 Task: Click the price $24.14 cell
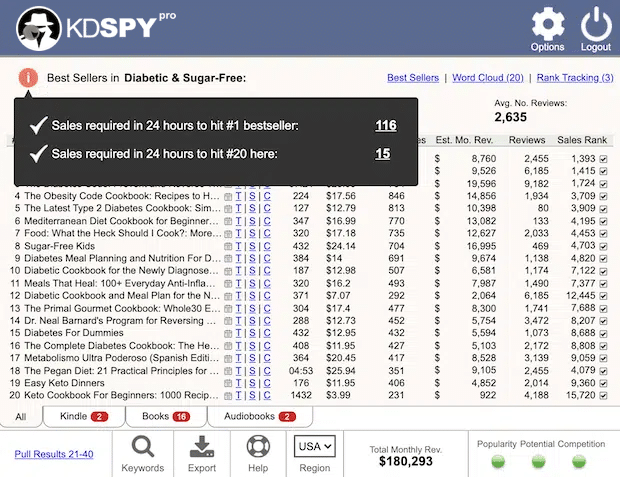[x=341, y=246]
